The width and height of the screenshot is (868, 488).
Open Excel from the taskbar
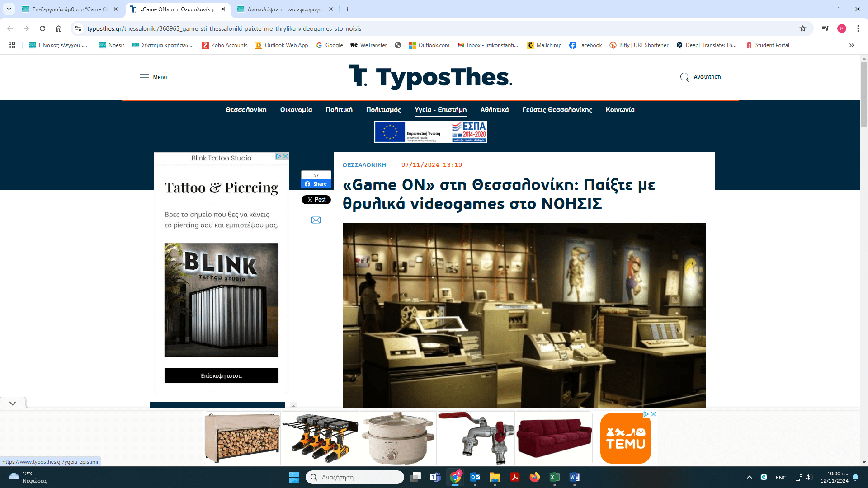(554, 477)
